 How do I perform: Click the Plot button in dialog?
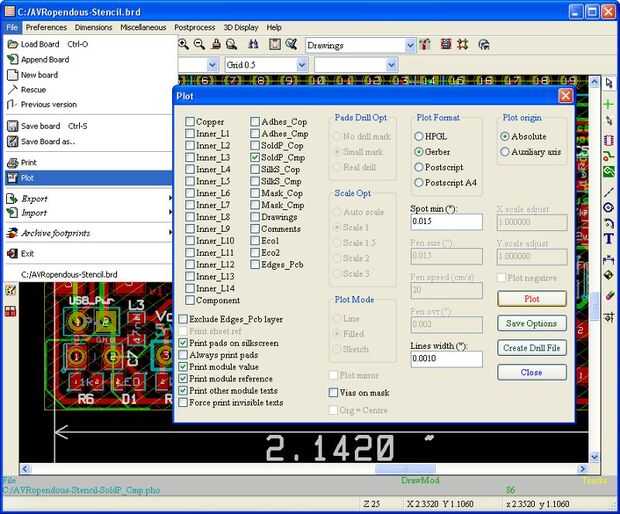[532, 299]
